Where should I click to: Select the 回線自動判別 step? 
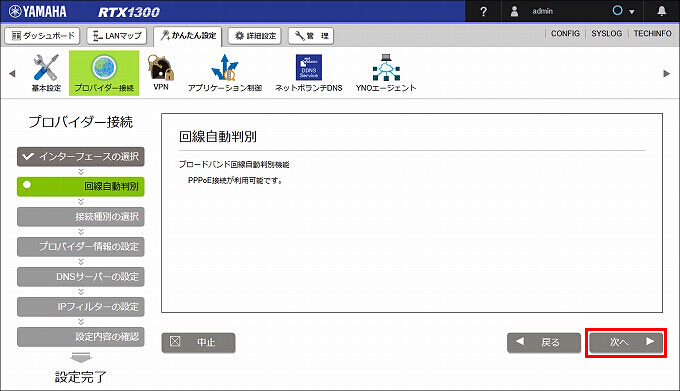click(x=81, y=186)
